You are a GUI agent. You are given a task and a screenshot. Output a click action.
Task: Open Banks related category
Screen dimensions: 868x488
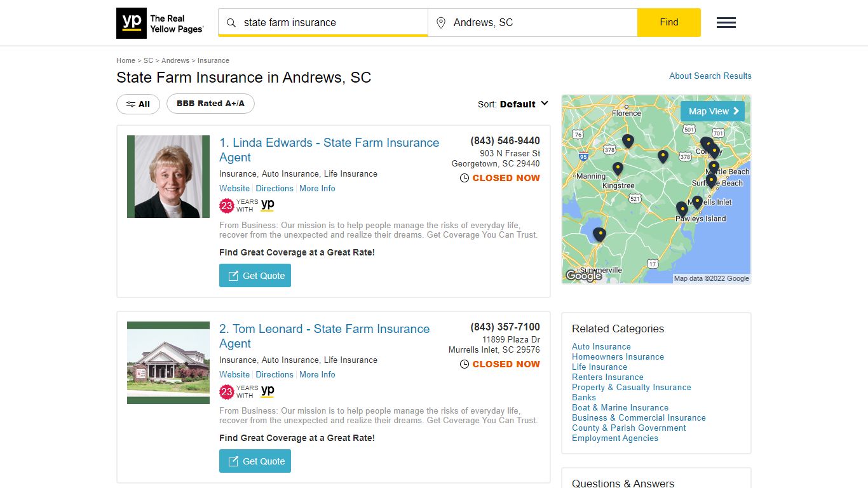pyautogui.click(x=584, y=397)
